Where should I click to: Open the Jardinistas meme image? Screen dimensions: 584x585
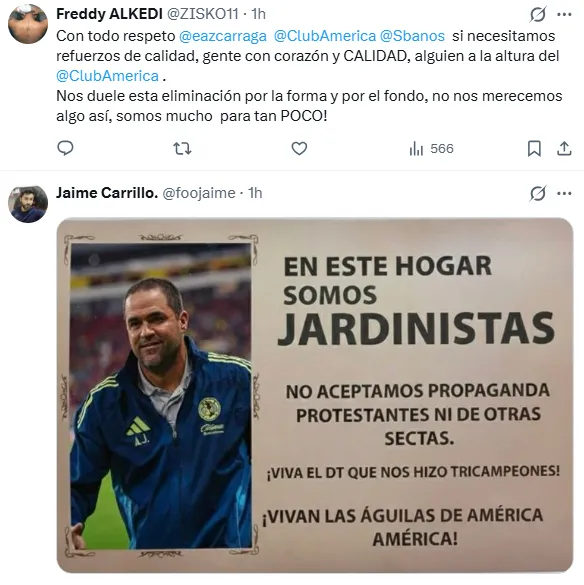tap(315, 395)
